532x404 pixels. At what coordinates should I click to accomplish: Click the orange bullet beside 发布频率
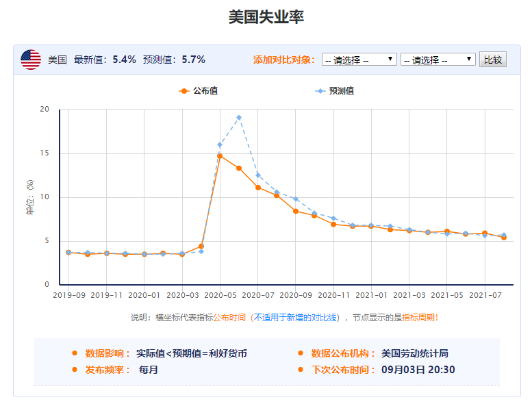pyautogui.click(x=75, y=370)
